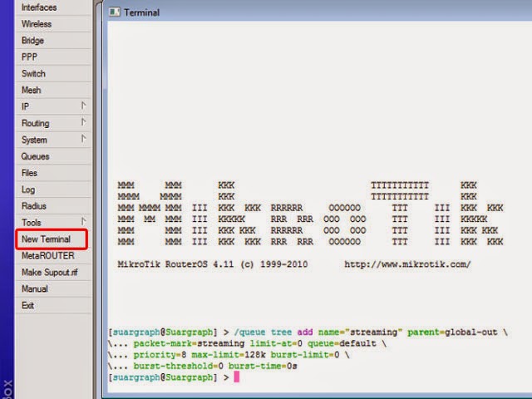532x399 pixels.
Task: Click the Routing submenu arrow
Action: [83, 122]
